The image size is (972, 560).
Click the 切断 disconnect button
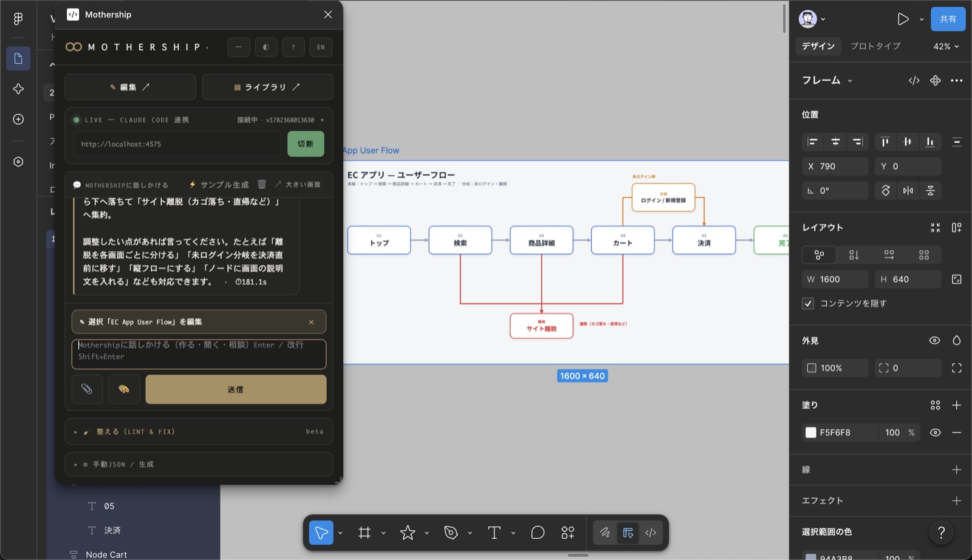[x=306, y=144]
